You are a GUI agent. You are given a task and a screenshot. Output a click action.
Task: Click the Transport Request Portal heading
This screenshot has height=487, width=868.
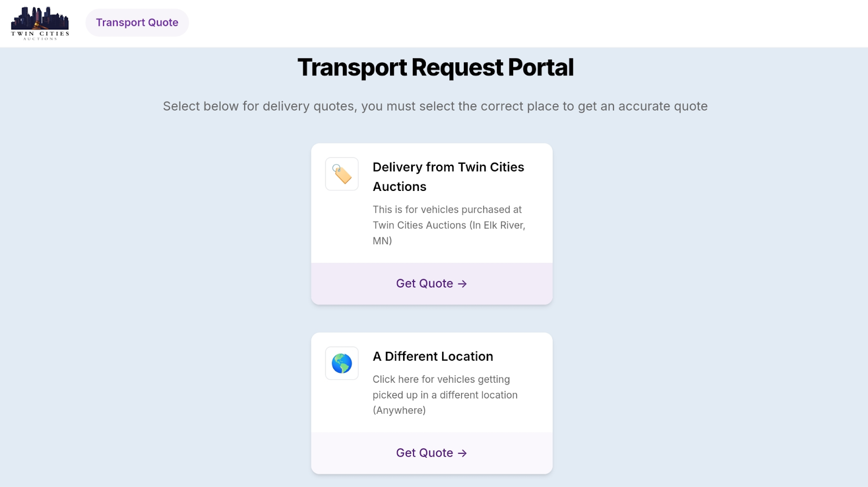(435, 68)
